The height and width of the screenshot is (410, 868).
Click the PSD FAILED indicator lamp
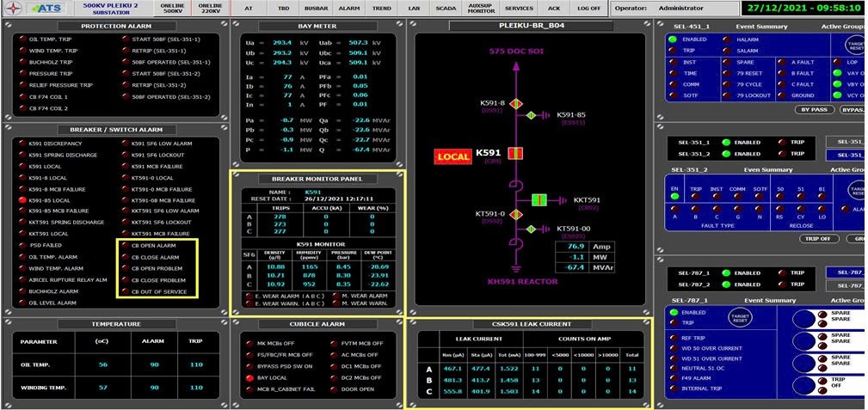22,245
